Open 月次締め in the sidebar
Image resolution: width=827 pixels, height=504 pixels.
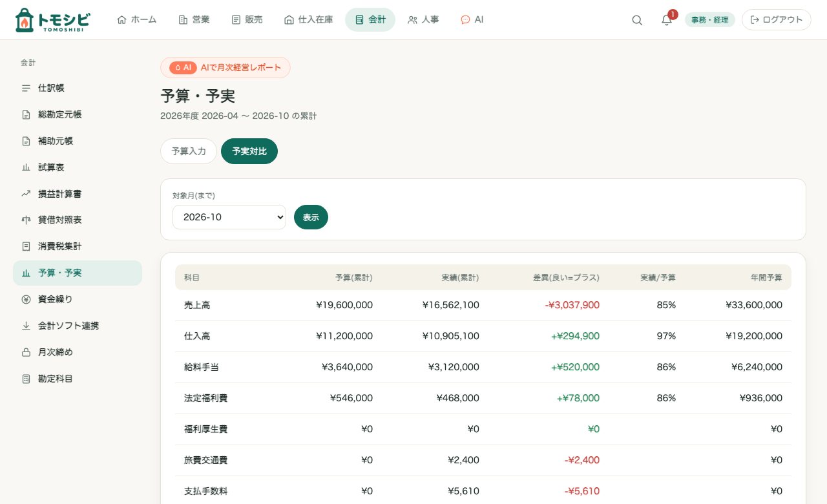pyautogui.click(x=78, y=353)
